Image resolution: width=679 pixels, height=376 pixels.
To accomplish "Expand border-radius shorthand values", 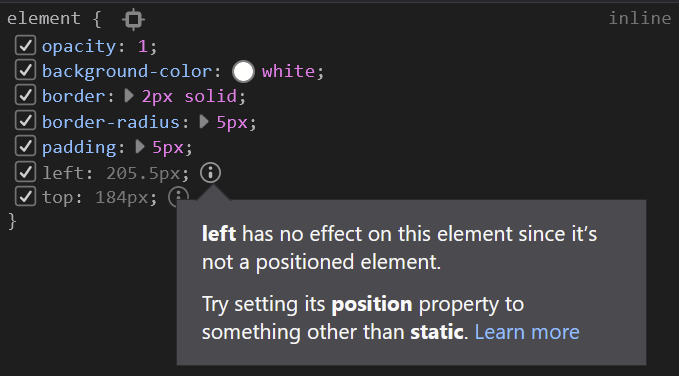I will pyautogui.click(x=204, y=122).
